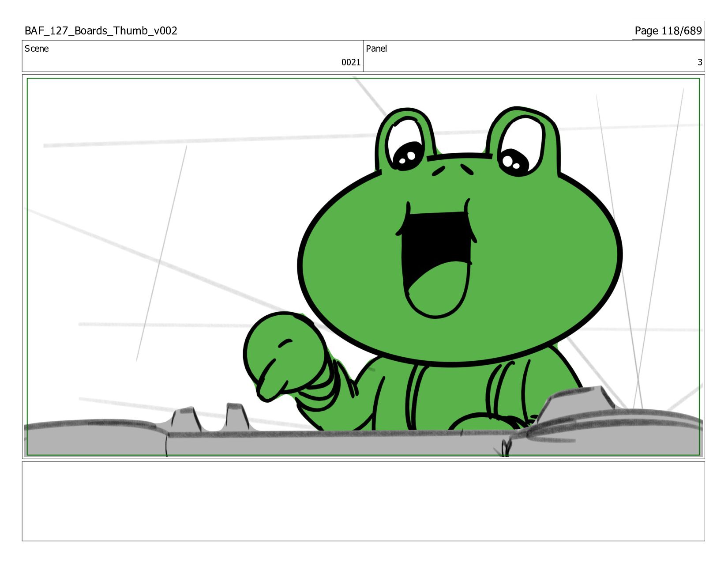Click the title BAF_127_Boards_Thumb_v002

tap(101, 30)
